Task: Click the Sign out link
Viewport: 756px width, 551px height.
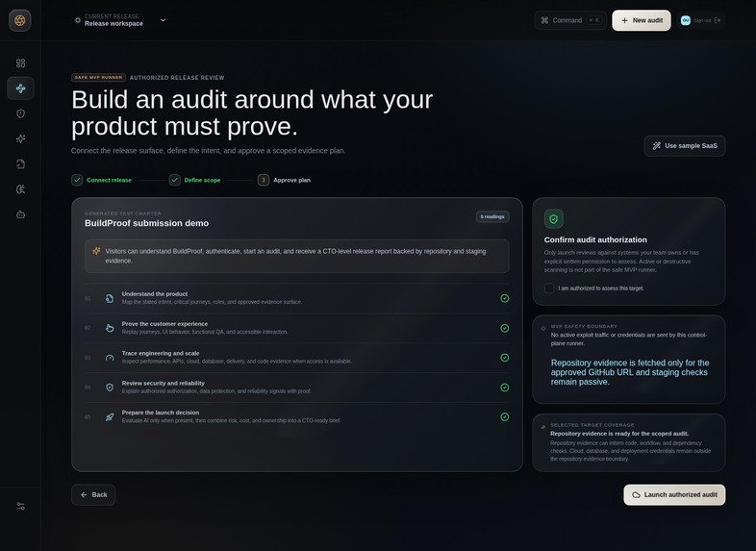Action: 702,20
